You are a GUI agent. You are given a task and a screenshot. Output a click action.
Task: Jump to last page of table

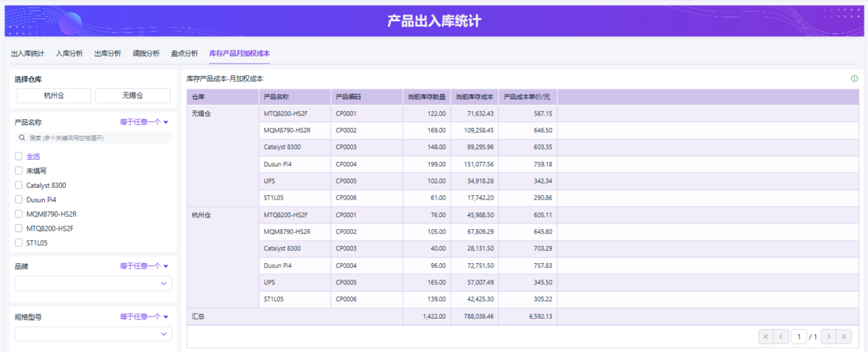pos(845,336)
